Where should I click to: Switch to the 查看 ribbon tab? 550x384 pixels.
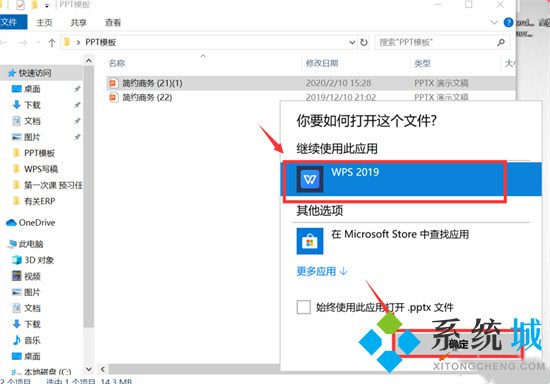click(113, 23)
